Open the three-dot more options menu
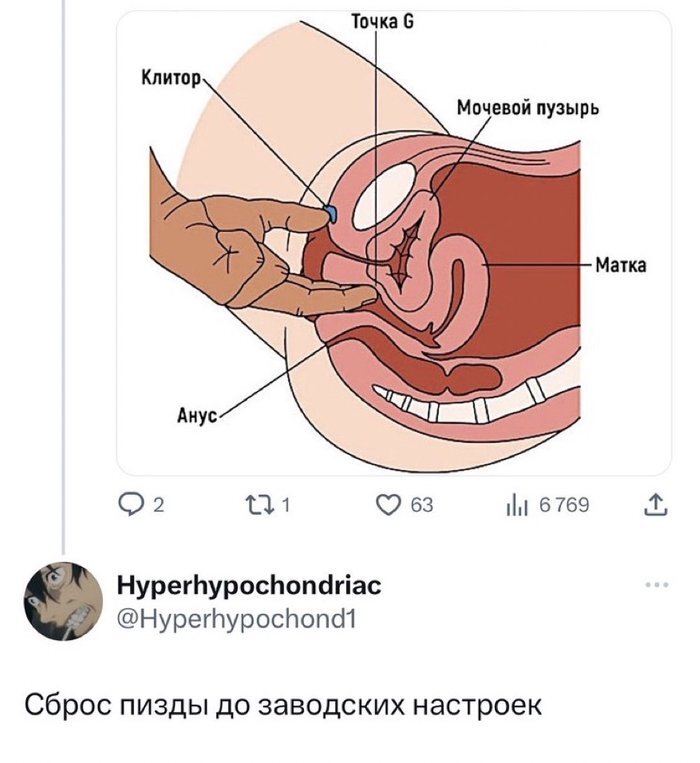Screen dimensions: 700x763 [x=657, y=584]
